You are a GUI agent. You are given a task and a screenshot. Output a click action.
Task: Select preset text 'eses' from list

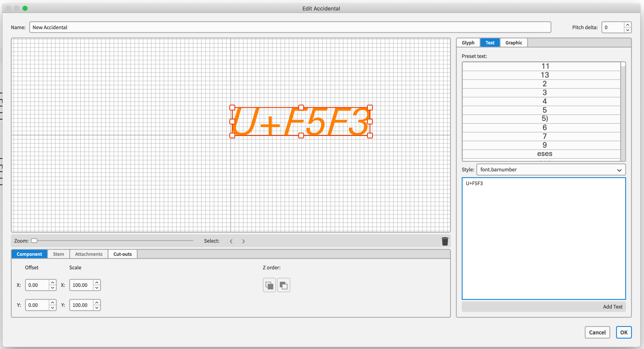point(544,154)
